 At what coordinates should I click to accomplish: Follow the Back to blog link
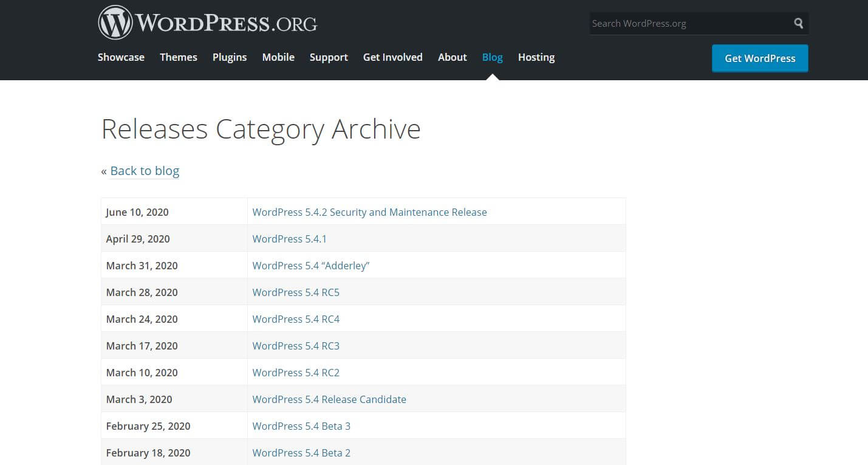[145, 171]
